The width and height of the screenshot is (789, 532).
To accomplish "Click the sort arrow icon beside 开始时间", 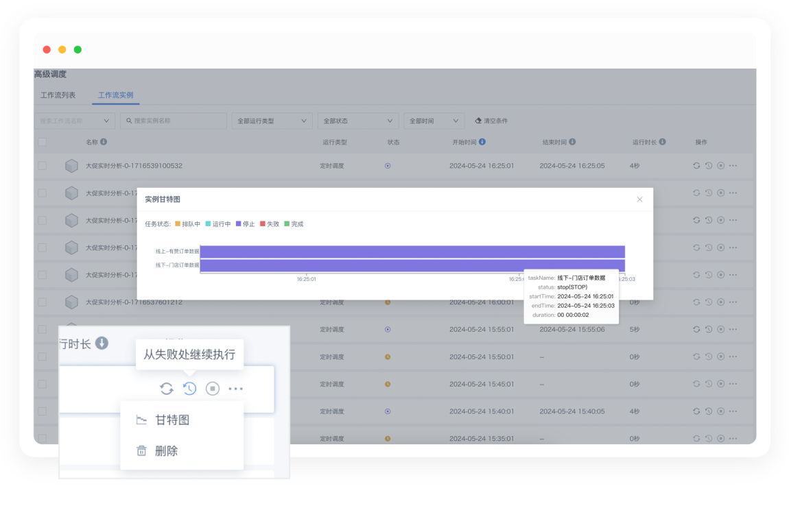I will (482, 142).
